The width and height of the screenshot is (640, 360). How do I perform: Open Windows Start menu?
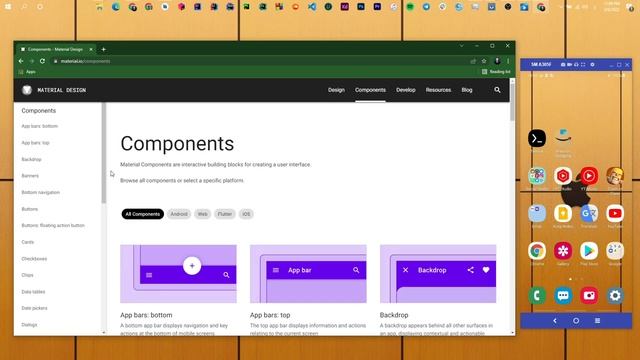coord(8,7)
